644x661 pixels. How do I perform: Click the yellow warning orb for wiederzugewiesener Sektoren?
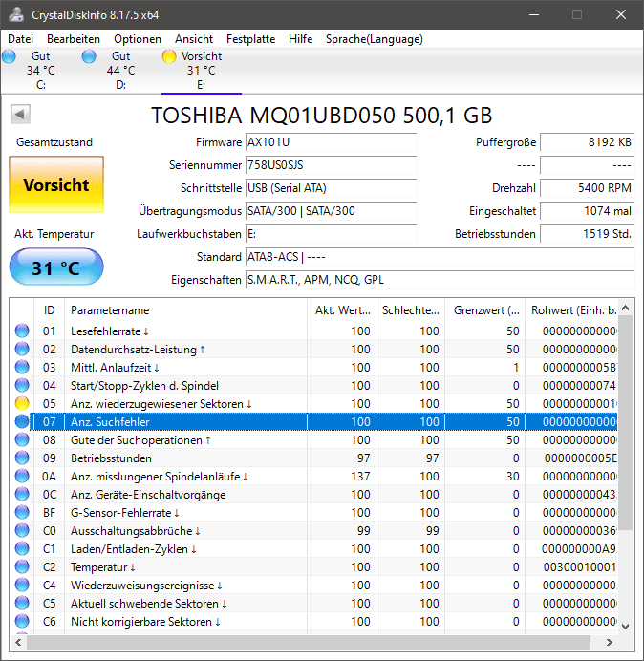pyautogui.click(x=22, y=403)
